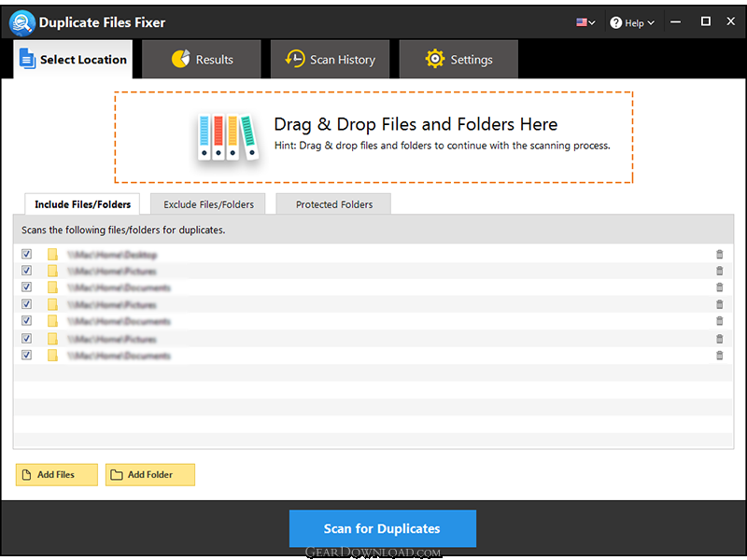Select the third Pictures folder path text
Viewport: 747px width, 560px height.
112,339
